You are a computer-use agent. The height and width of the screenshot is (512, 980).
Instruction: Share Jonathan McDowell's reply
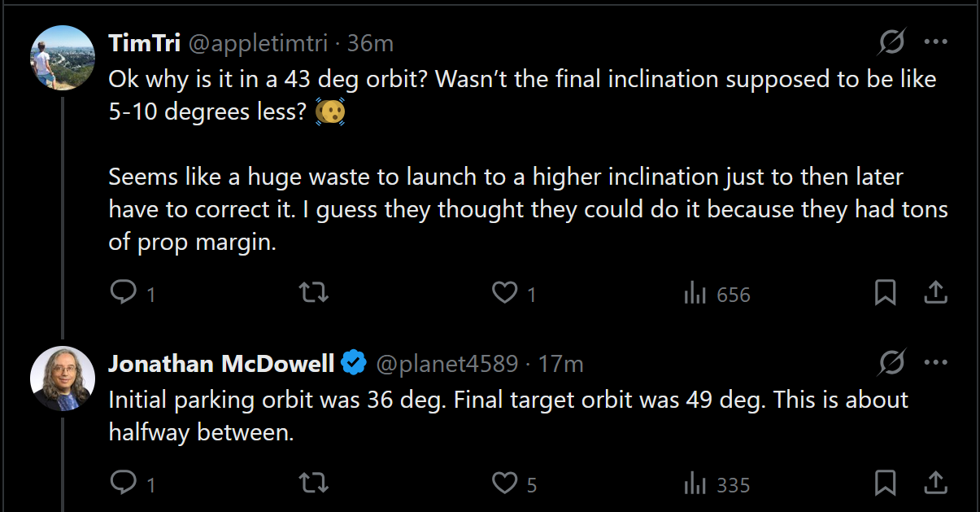click(x=935, y=484)
